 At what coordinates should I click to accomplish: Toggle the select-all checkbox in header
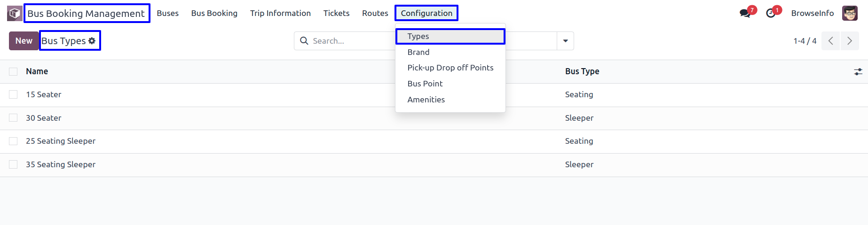coord(13,71)
